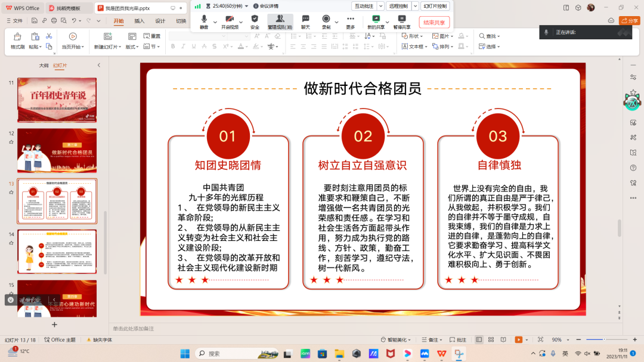Start slideshow from status bar play button
The height and width of the screenshot is (362, 644).
(518, 340)
